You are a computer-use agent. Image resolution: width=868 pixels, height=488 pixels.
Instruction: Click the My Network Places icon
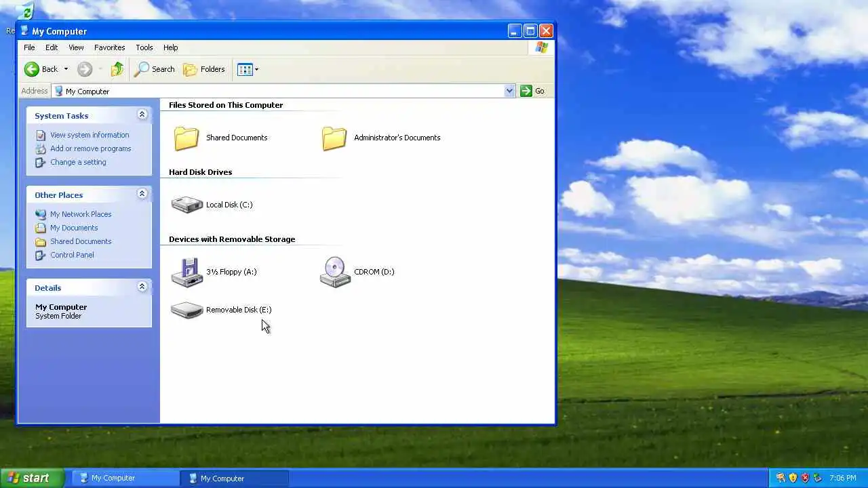[x=41, y=214]
